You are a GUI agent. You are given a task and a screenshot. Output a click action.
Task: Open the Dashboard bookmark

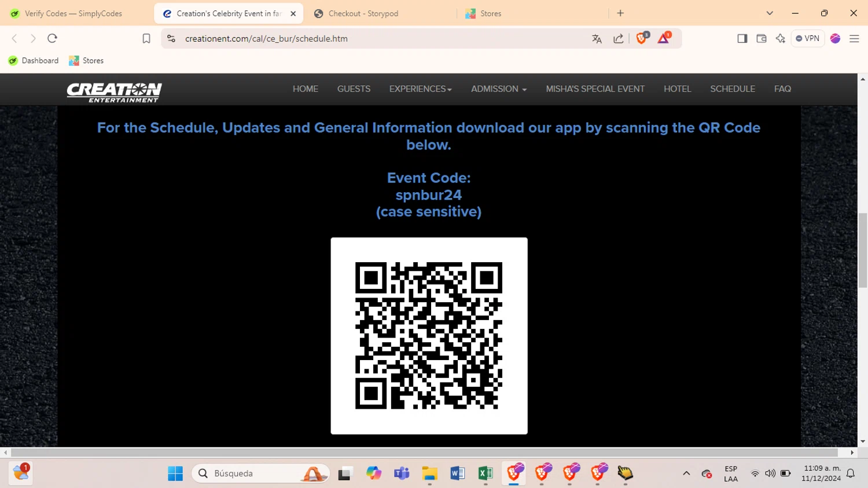(34, 60)
